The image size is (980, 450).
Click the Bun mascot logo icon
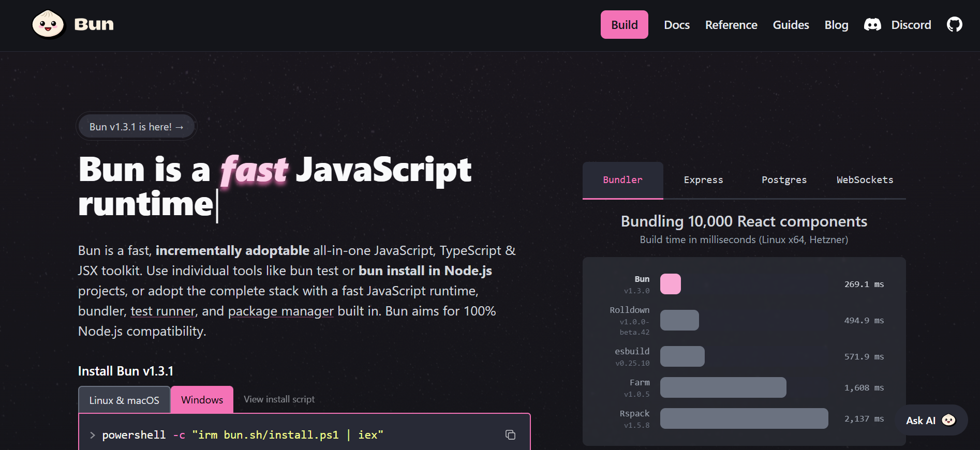(x=48, y=24)
